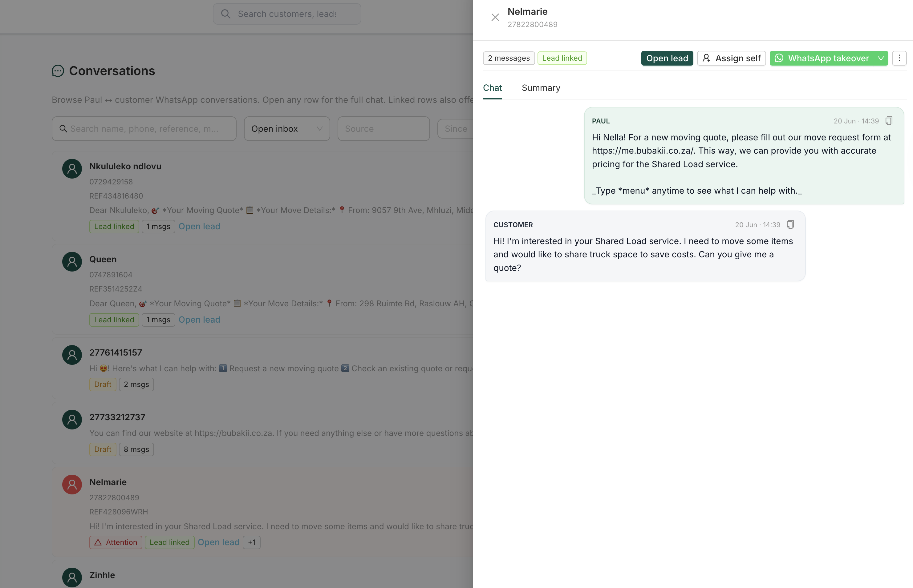Open the Nelmarie conversation row
The image size is (913, 588).
[263, 512]
